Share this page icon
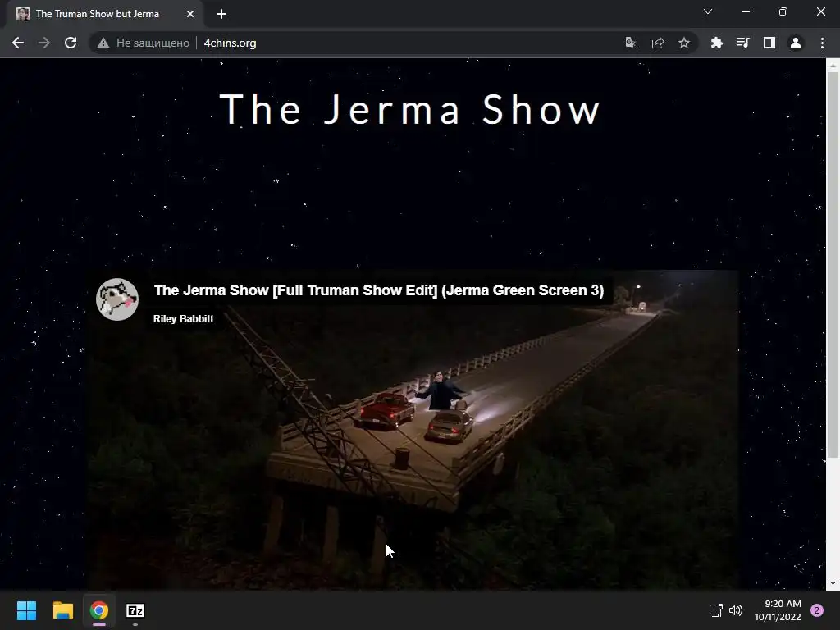This screenshot has height=630, width=840. (658, 43)
